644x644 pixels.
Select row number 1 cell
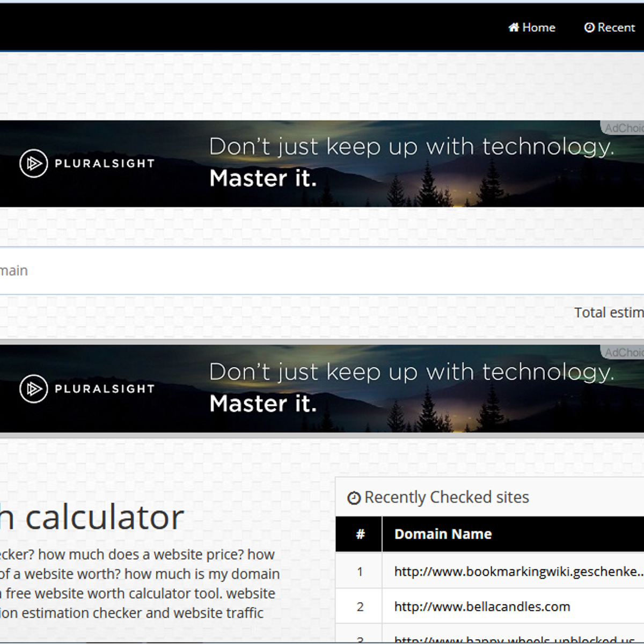360,572
